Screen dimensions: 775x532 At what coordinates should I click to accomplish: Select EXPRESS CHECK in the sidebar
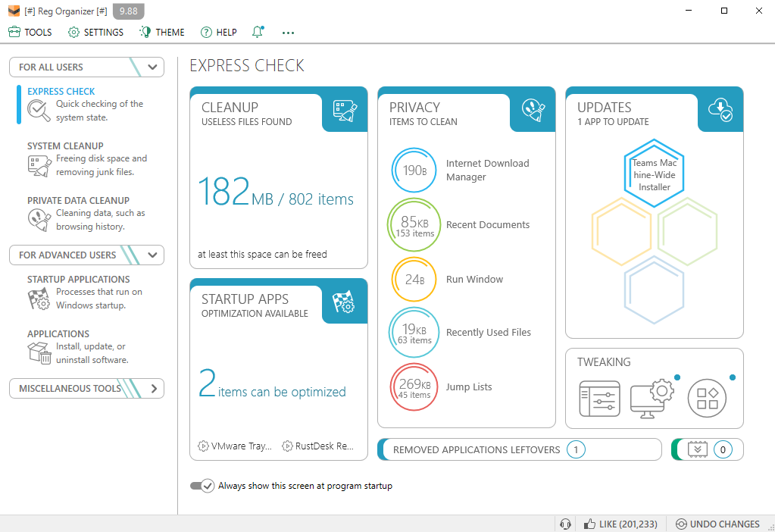point(61,91)
